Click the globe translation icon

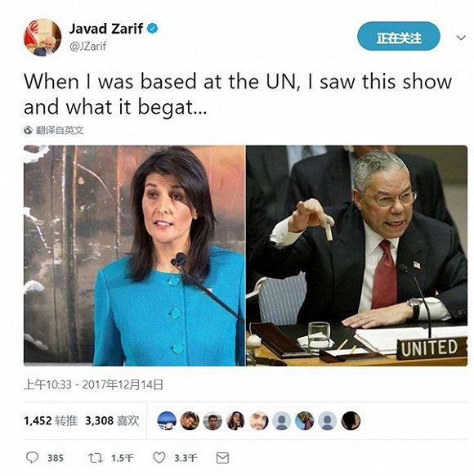point(29,130)
